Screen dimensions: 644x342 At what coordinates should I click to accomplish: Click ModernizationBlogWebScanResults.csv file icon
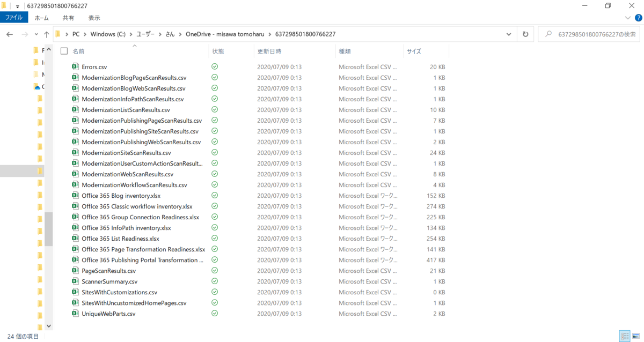[75, 88]
